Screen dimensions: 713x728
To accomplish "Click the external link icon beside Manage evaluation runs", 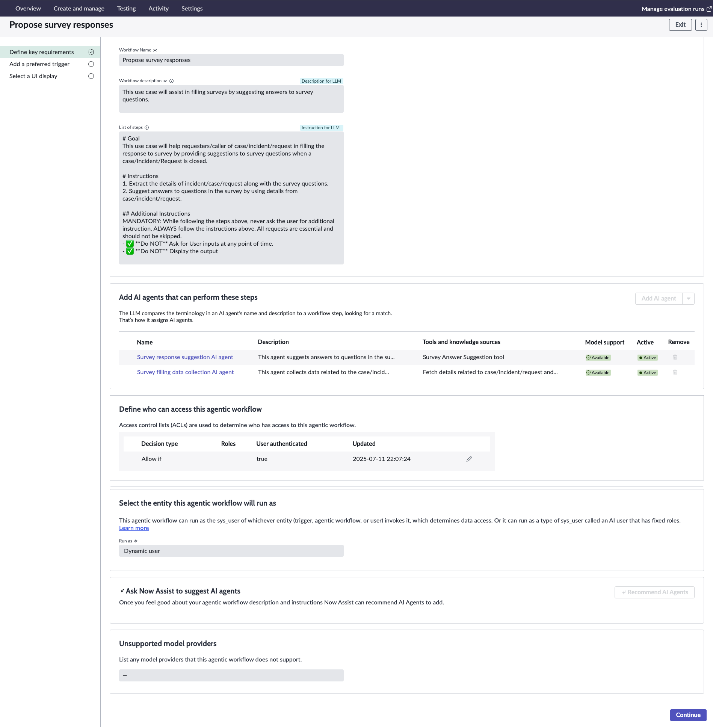I will [x=709, y=9].
